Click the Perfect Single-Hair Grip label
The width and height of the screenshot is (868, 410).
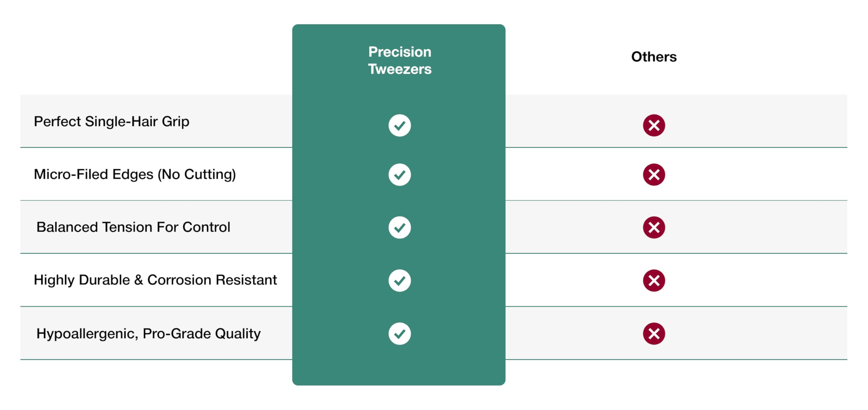click(x=112, y=122)
